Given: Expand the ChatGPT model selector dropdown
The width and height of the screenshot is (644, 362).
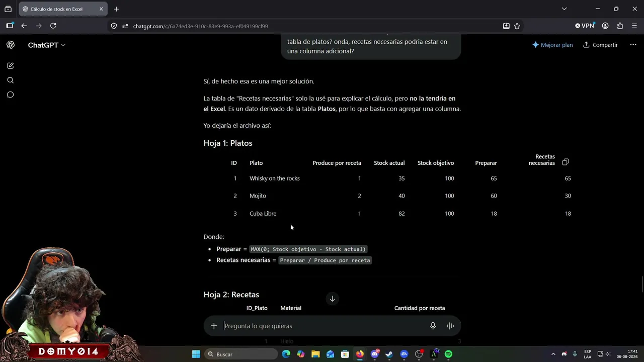Looking at the screenshot, I should click(x=47, y=45).
